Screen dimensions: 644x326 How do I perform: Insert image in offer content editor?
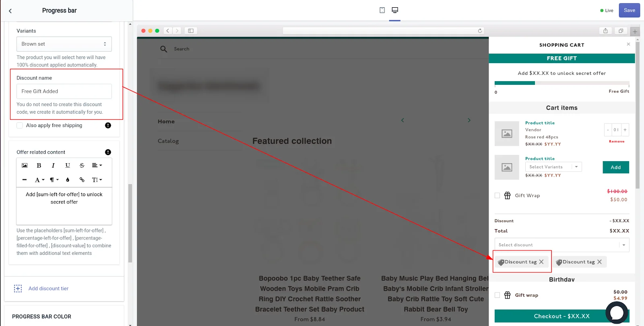[25, 165]
